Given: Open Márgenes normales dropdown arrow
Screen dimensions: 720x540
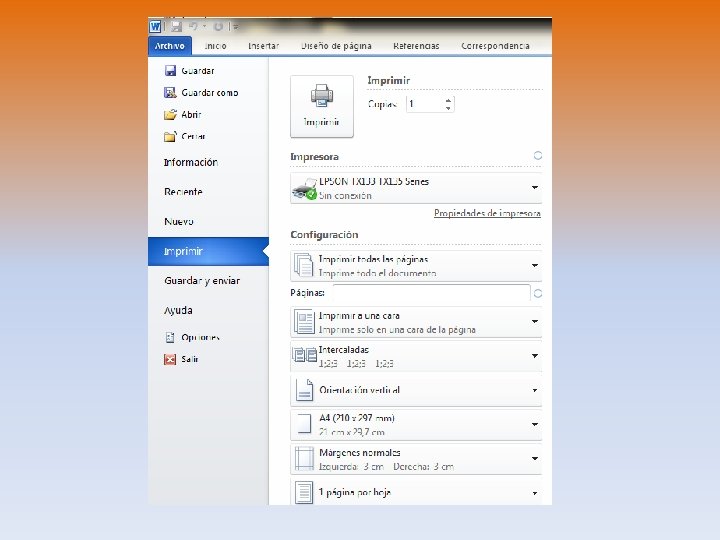Looking at the screenshot, I should (x=535, y=458).
